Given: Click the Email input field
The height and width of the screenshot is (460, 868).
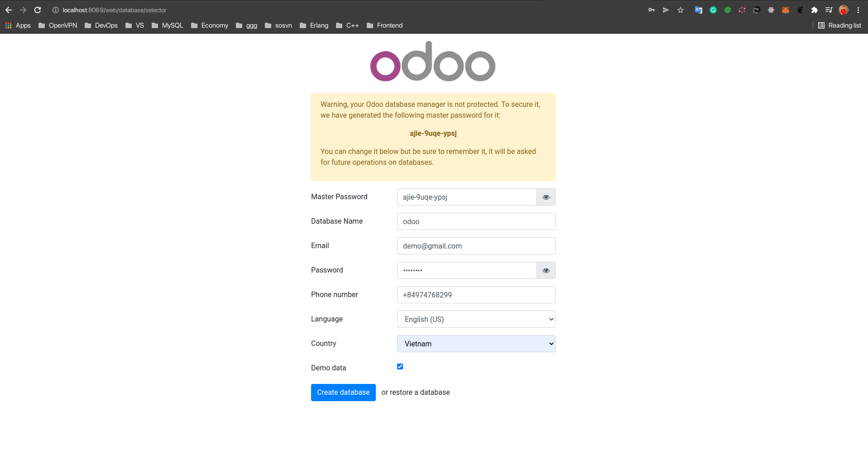Looking at the screenshot, I should point(476,246).
